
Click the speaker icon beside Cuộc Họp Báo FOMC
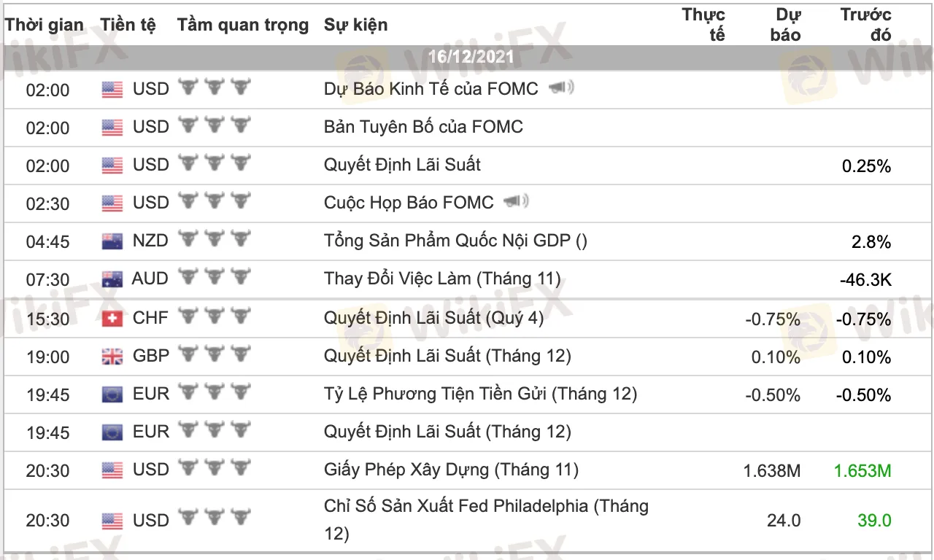point(517,201)
